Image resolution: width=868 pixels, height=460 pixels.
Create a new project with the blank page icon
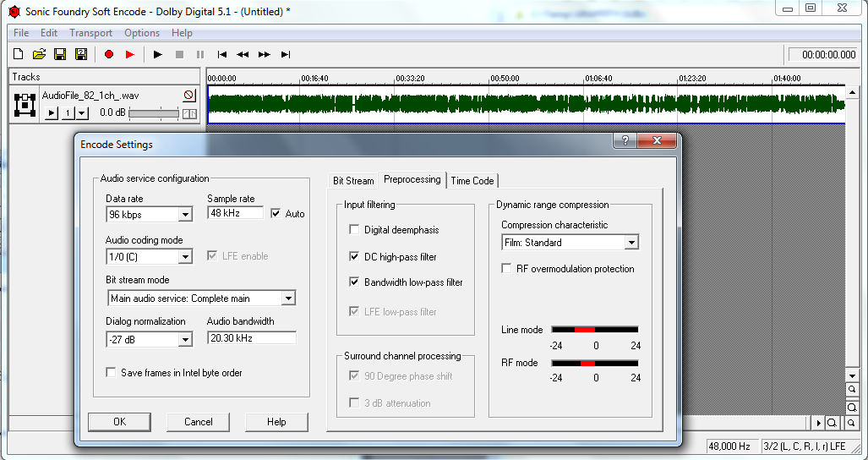click(x=19, y=54)
